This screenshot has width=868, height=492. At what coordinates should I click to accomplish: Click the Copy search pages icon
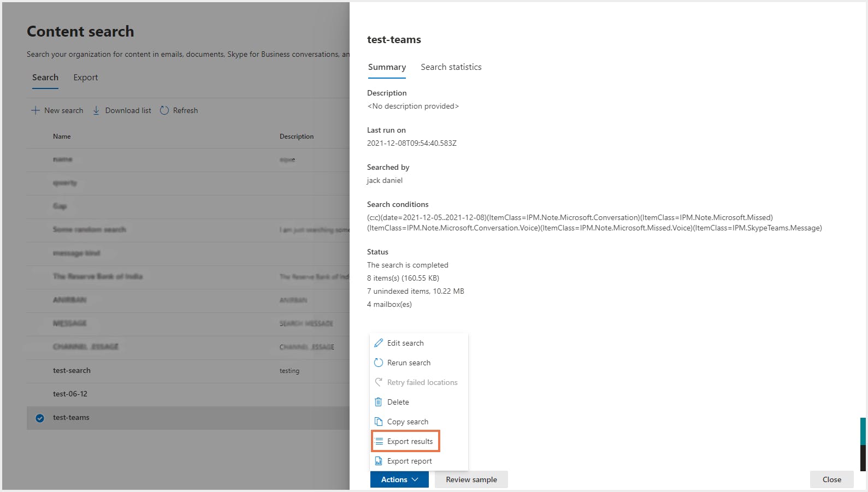pos(379,422)
